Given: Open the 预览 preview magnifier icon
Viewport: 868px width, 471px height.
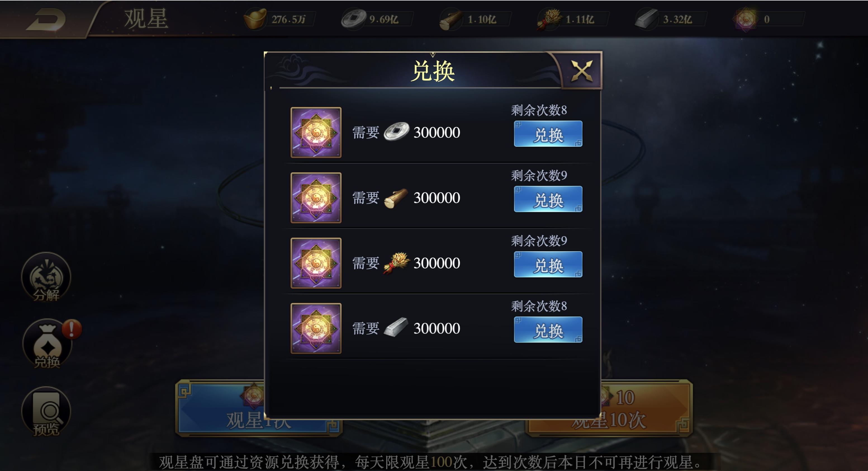Looking at the screenshot, I should (46, 412).
